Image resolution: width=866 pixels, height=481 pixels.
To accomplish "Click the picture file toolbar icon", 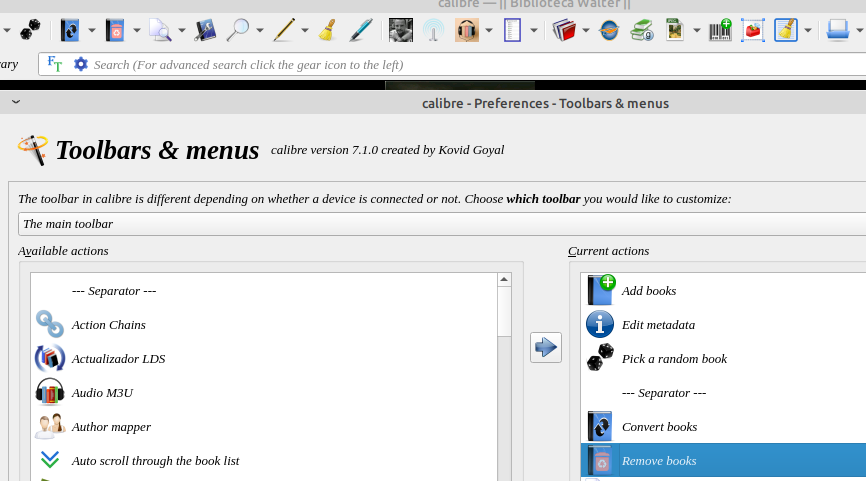I will tap(675, 30).
